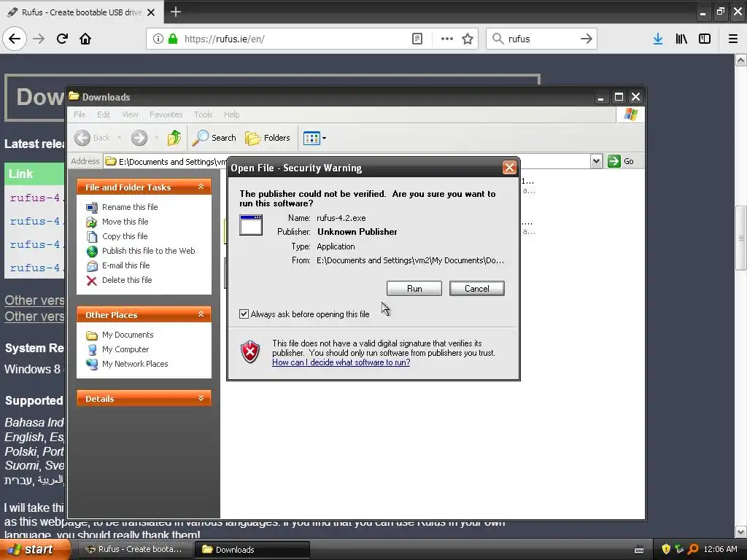
Task: Click Copy this file
Action: pos(117,236)
